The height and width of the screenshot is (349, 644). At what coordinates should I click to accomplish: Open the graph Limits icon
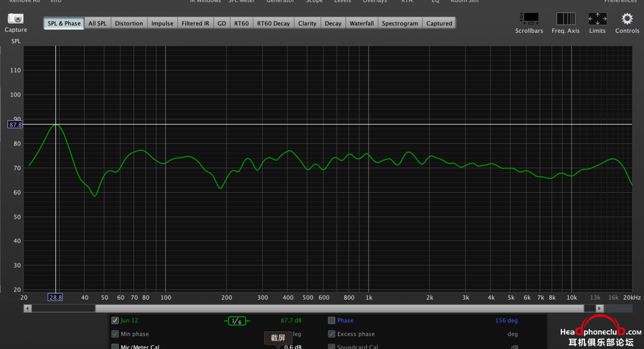pyautogui.click(x=597, y=18)
